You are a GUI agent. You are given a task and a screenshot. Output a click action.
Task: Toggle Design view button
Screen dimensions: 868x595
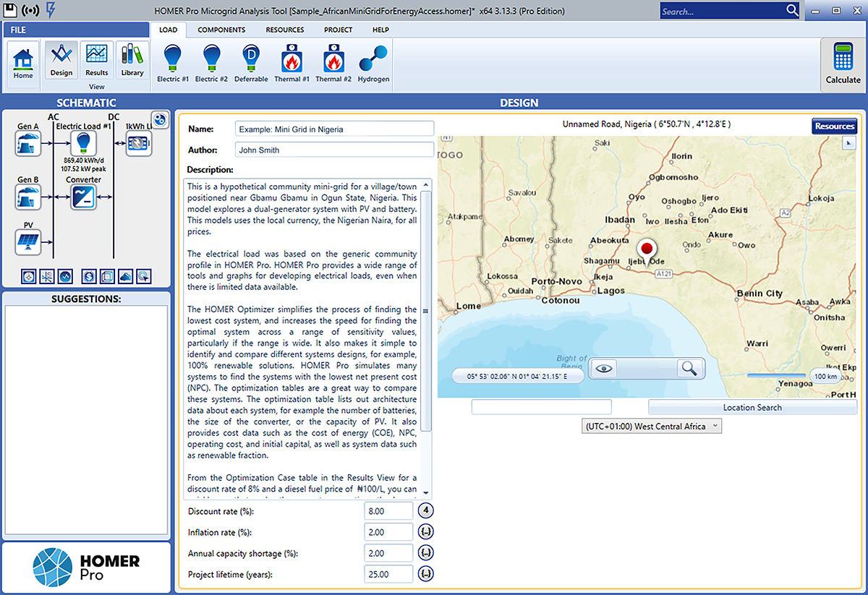[61, 58]
